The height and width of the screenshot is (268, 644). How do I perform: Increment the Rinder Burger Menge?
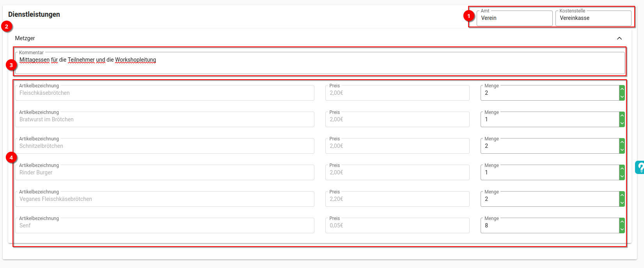[x=622, y=169]
